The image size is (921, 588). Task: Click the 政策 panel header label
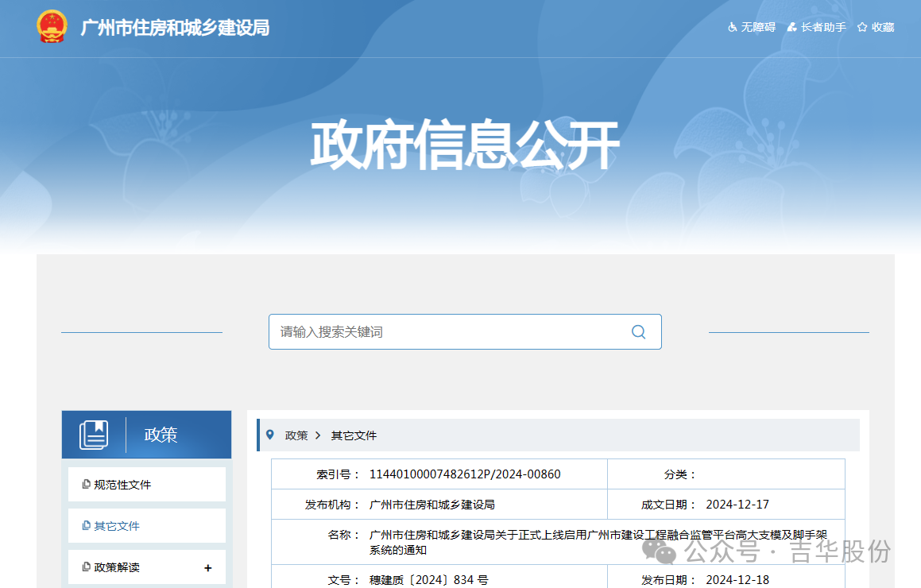[161, 435]
